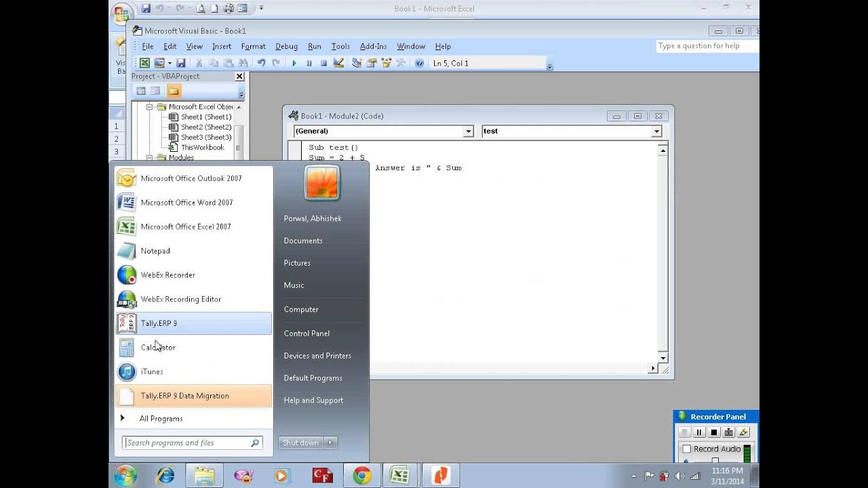
Task: Click the Save icon in VBA toolbar
Action: (180, 63)
